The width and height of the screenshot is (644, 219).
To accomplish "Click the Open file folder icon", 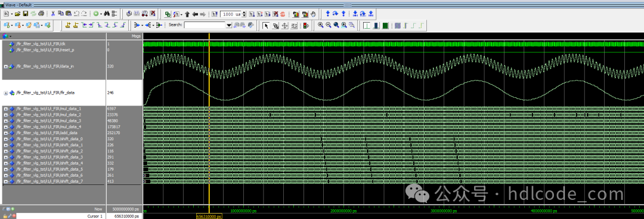I will point(17,14).
